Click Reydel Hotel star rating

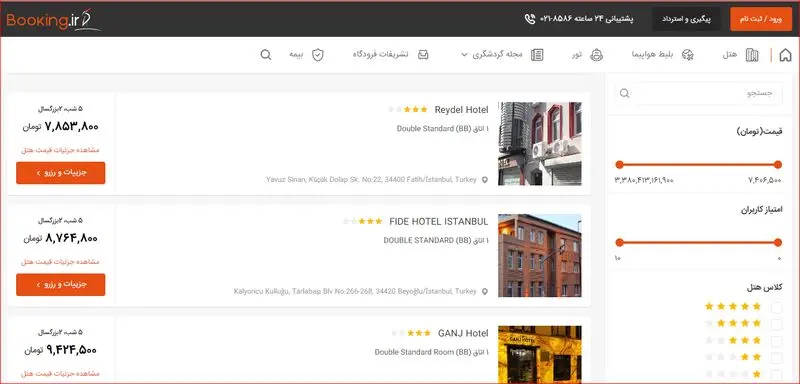click(x=408, y=110)
